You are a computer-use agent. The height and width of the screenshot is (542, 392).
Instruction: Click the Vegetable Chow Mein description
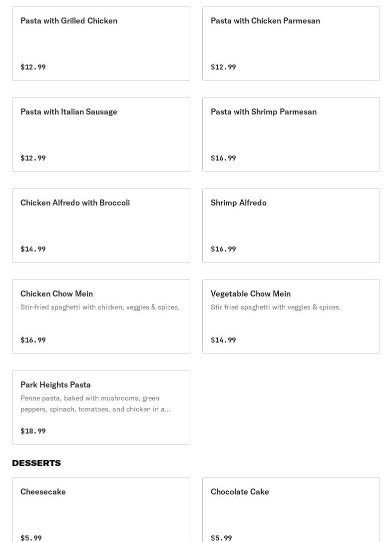(276, 307)
